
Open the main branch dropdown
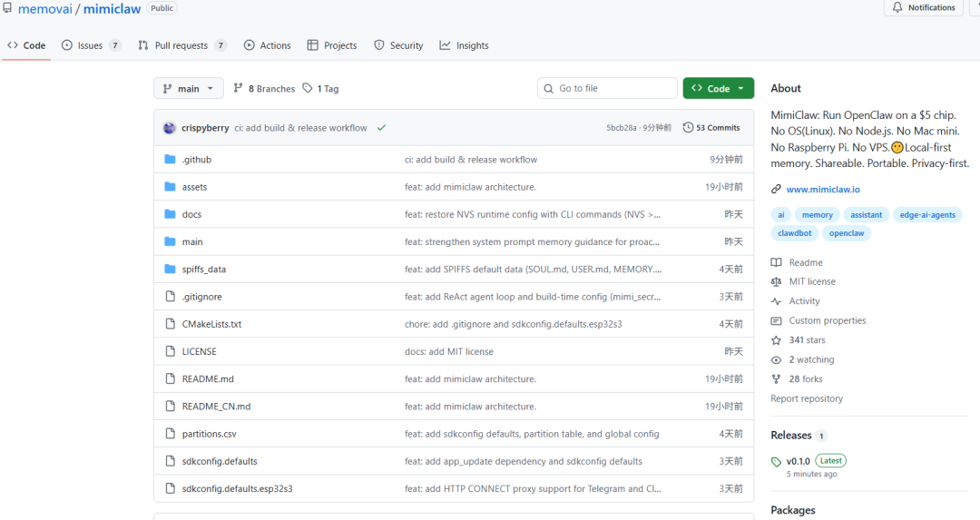coord(189,89)
